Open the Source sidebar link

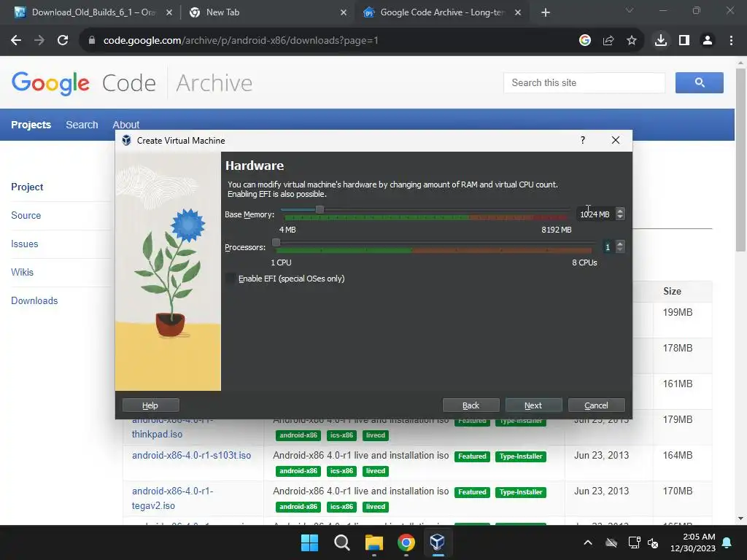pos(26,215)
